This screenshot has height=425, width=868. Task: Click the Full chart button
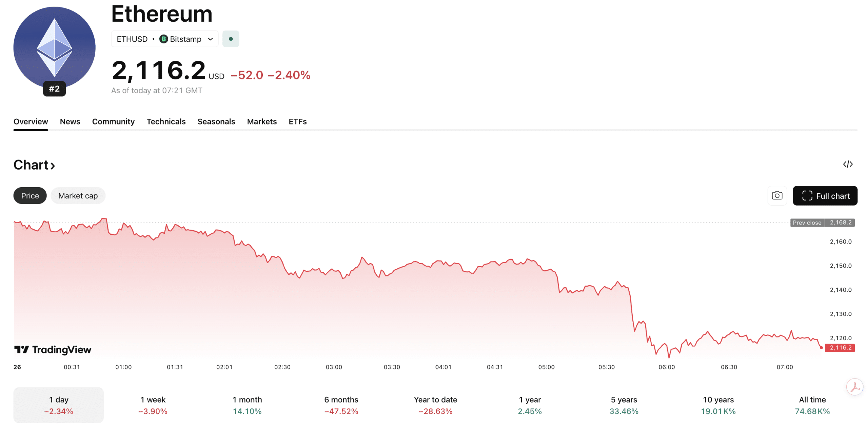pos(825,196)
